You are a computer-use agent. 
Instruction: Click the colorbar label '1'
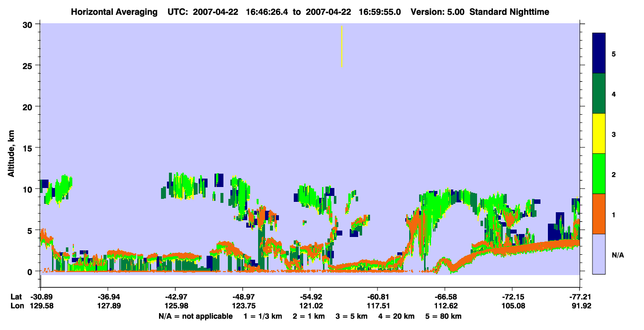coord(614,215)
